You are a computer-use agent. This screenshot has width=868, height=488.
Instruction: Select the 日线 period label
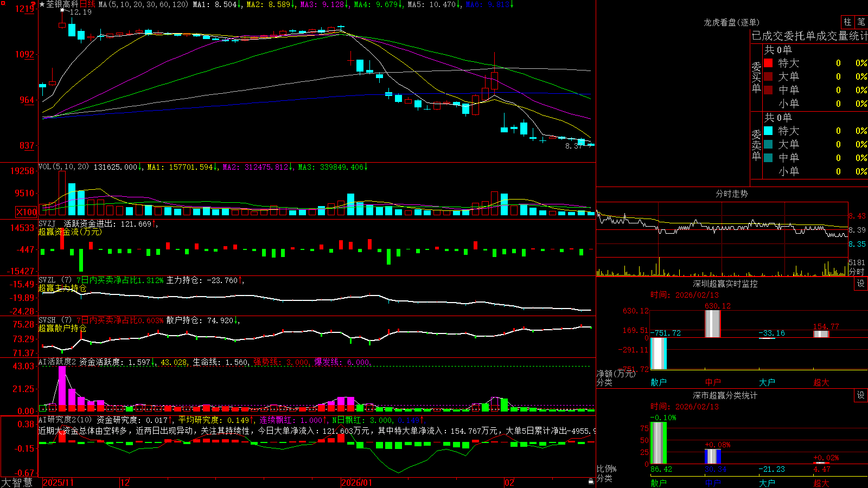[87, 4]
